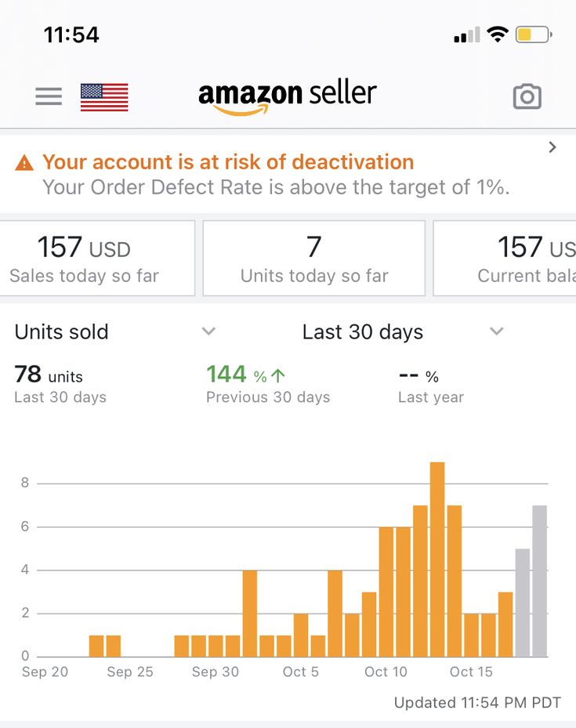This screenshot has height=728, width=576.
Task: Tap the US flag marketplace icon
Action: tap(104, 97)
